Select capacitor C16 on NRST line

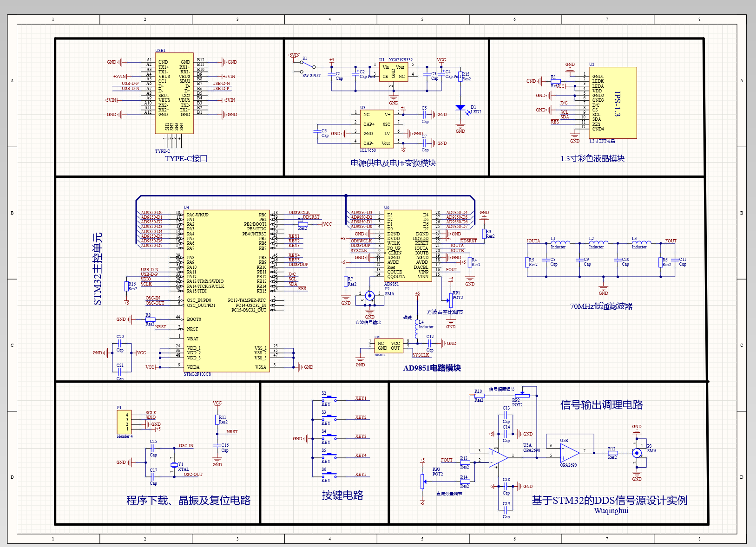[x=217, y=446]
